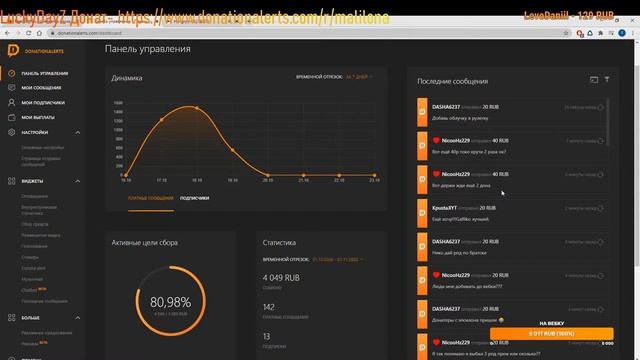Open Оповещения widget settings
Screen dimensions: 640x360
coord(35,196)
